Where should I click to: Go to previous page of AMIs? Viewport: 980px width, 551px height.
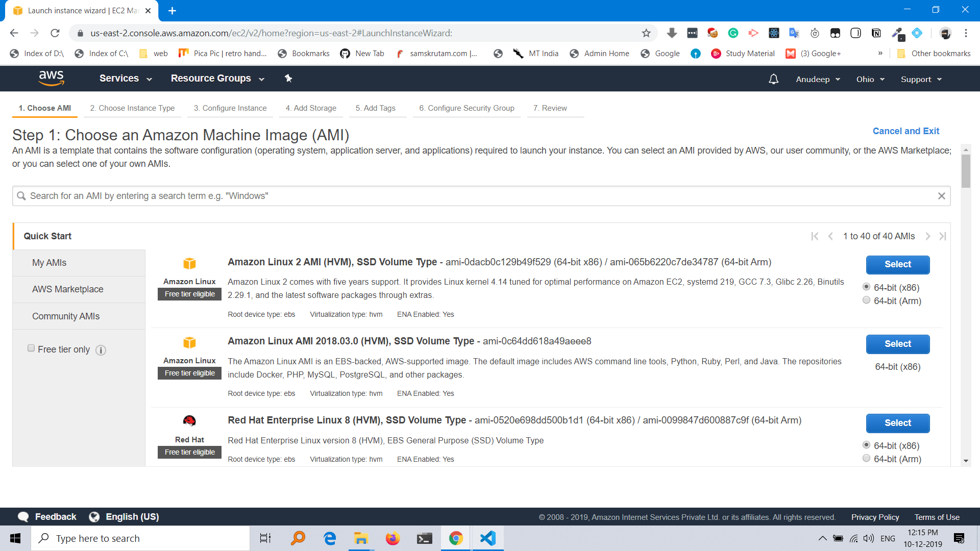click(830, 236)
